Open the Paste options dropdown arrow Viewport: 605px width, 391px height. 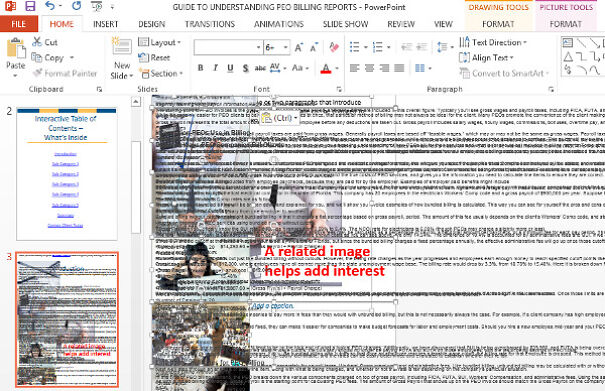15,76
